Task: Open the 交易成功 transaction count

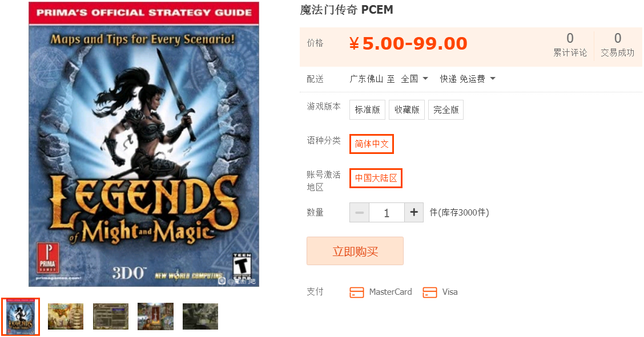Action: (617, 44)
